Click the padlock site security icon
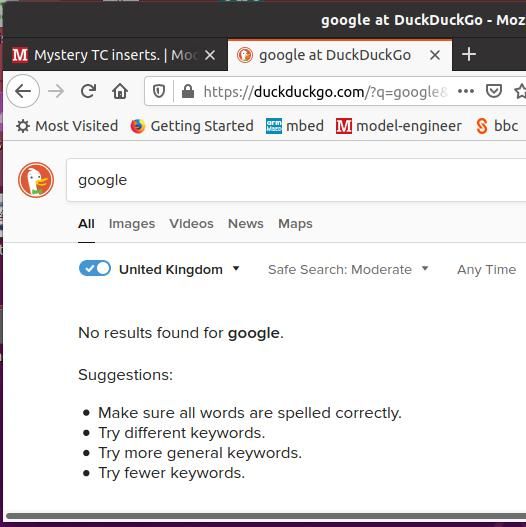The image size is (526, 527). (x=188, y=91)
